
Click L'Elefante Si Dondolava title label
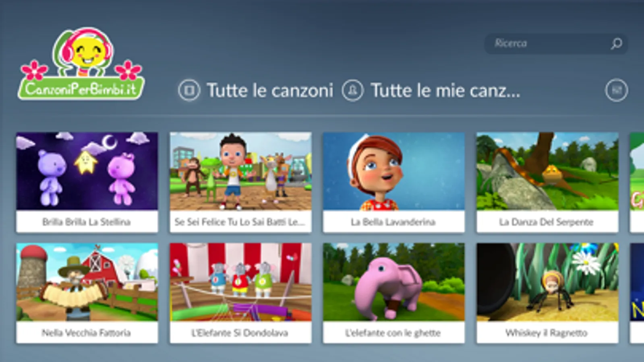pos(240,333)
